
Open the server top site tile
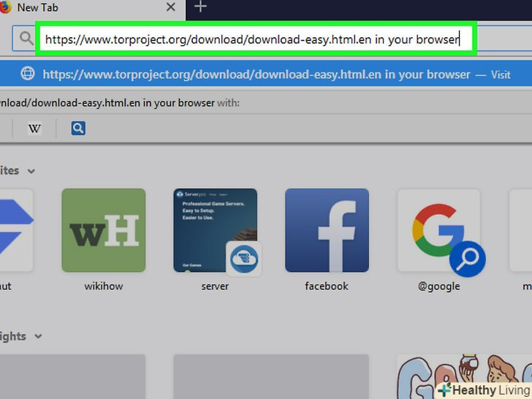click(x=216, y=230)
